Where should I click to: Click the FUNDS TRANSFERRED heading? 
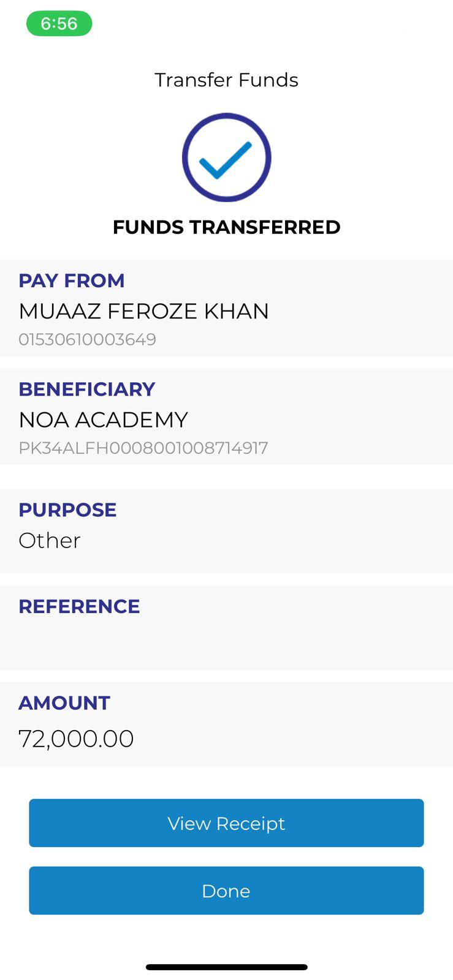[x=226, y=227]
